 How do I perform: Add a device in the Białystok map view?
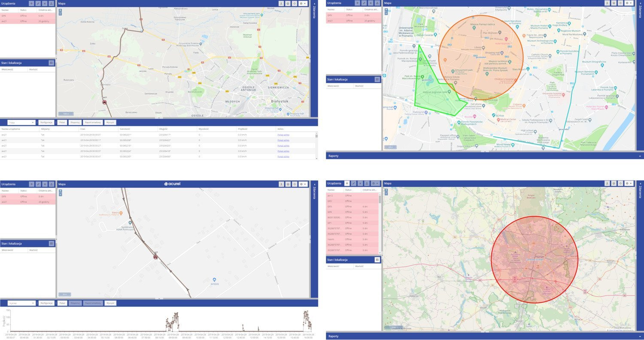pyautogui.click(x=31, y=3)
